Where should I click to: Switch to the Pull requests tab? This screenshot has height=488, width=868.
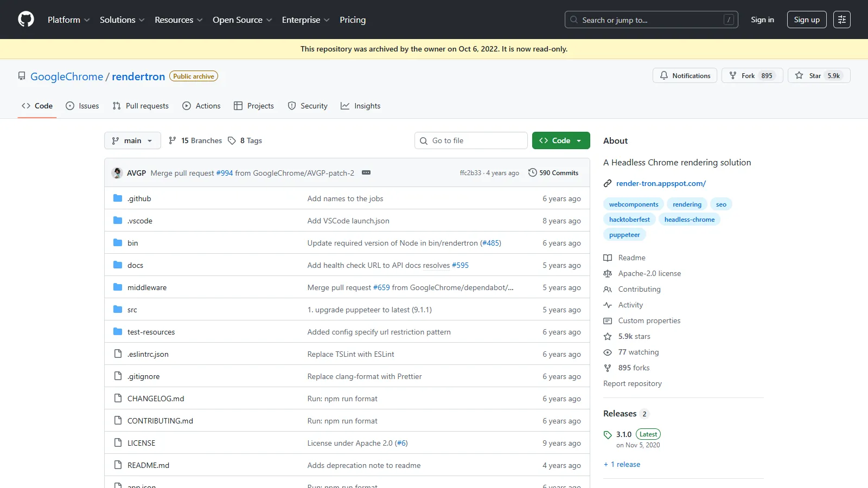click(141, 106)
